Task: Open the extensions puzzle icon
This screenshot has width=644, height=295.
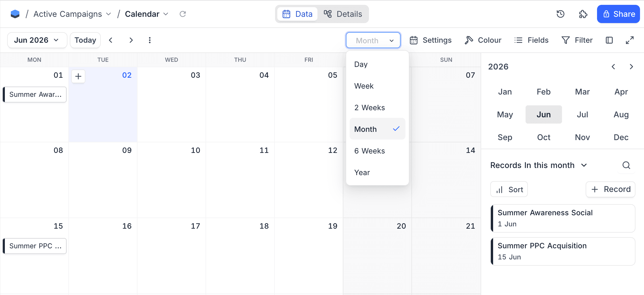Action: coord(583,14)
